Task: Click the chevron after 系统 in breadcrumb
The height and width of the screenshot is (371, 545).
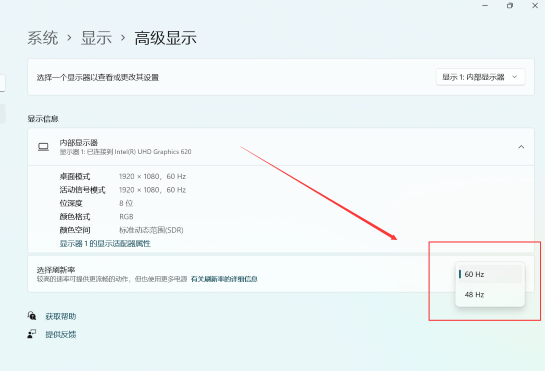Action: pyautogui.click(x=70, y=38)
